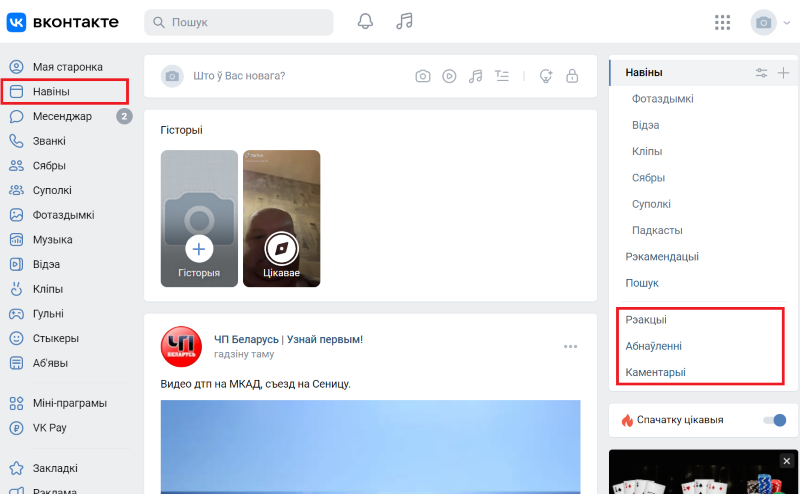
Task: Open Каментарыі in the right panel
Action: pyautogui.click(x=657, y=372)
